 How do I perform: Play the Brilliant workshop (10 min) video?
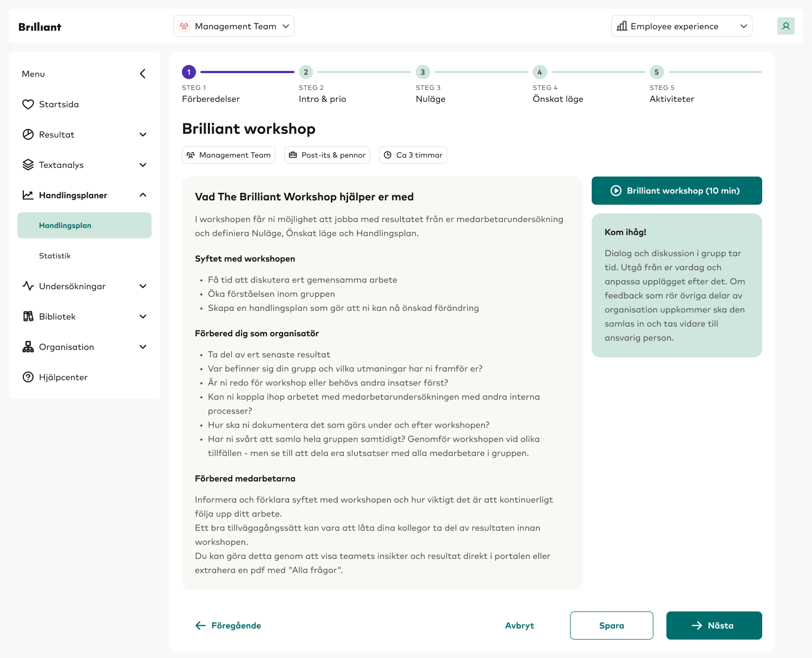click(677, 191)
